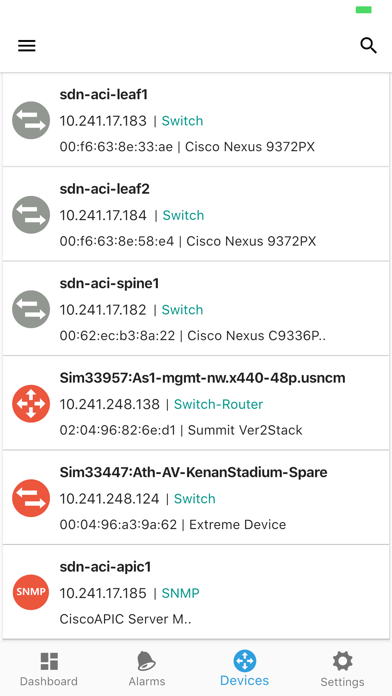Select Sim33447:Ath-AV-KenanStadium-Spare device title
Screen dimensions: 392x696
(x=194, y=472)
